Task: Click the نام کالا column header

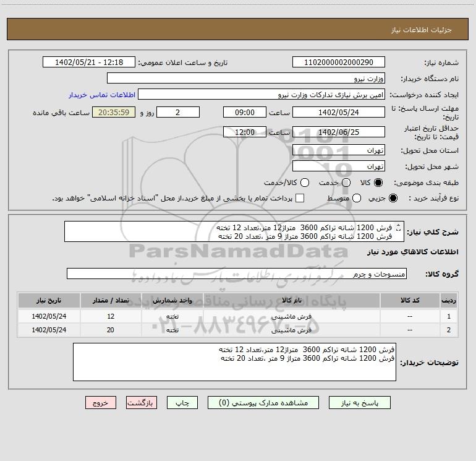Action: click(291, 300)
